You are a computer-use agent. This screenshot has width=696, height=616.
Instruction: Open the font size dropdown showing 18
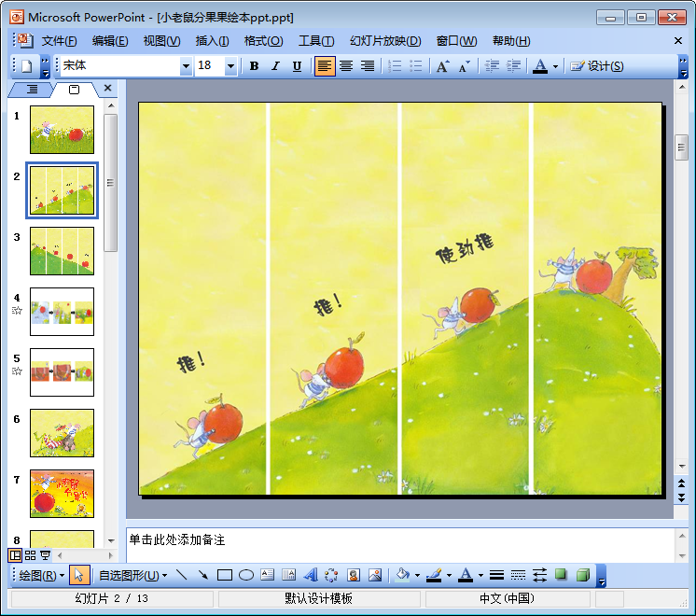(230, 66)
